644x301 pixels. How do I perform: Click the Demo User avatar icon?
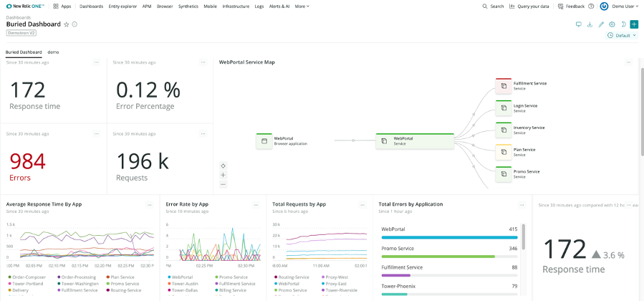(x=604, y=6)
